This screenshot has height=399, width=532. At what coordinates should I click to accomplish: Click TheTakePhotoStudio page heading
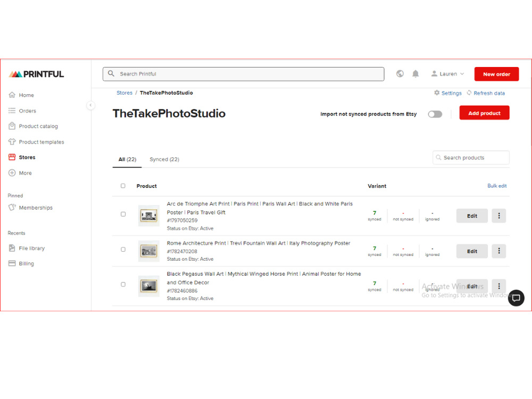coord(169,113)
